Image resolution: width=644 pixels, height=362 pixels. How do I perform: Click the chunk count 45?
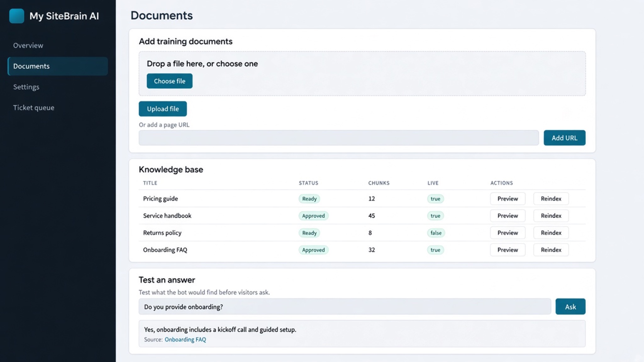tap(371, 216)
